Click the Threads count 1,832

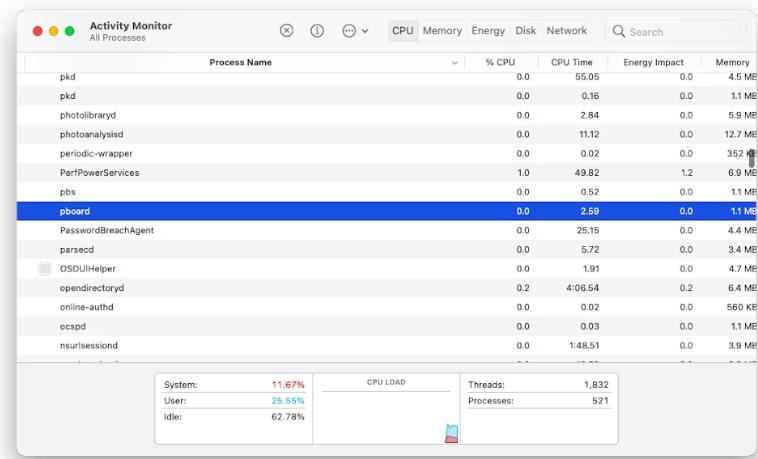point(596,385)
